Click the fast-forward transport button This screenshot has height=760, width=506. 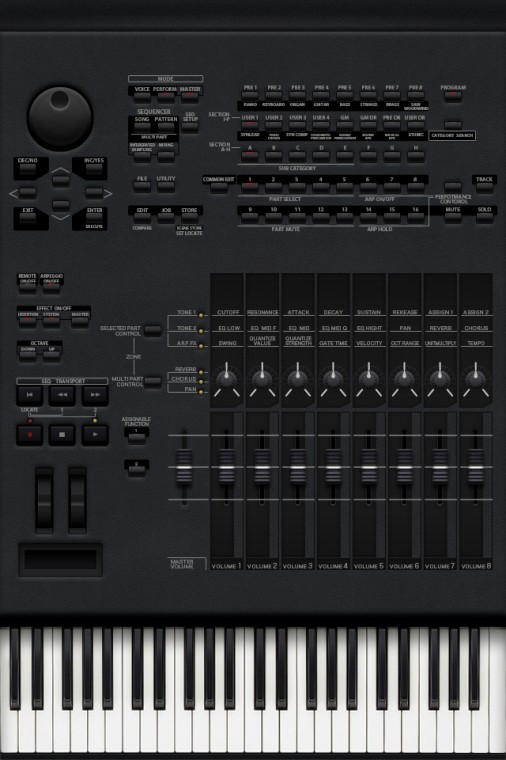click(95, 395)
